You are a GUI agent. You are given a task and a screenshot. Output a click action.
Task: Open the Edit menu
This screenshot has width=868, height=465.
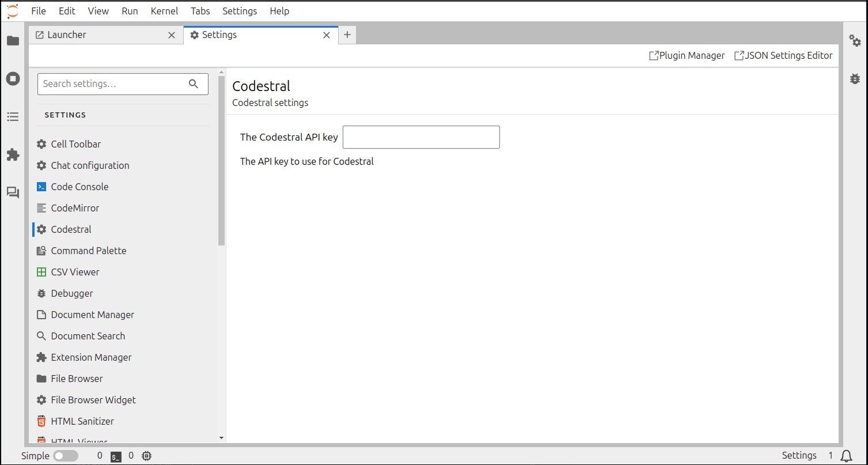pyautogui.click(x=67, y=11)
